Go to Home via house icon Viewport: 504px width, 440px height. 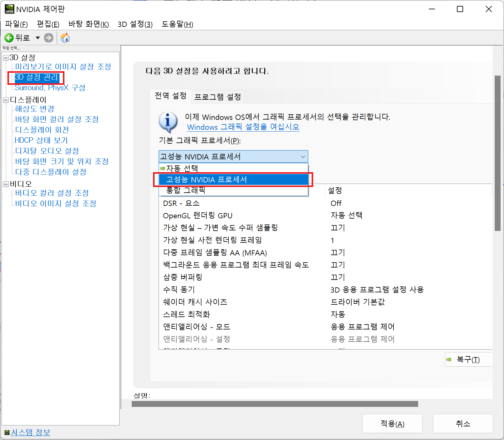pos(65,38)
